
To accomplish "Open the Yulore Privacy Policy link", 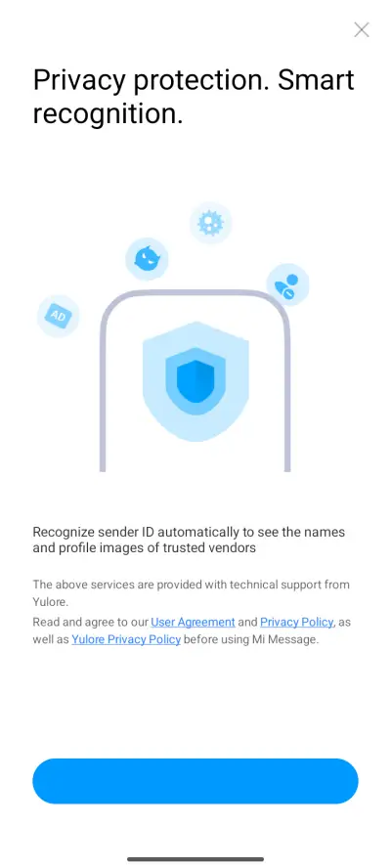I will click(126, 639).
